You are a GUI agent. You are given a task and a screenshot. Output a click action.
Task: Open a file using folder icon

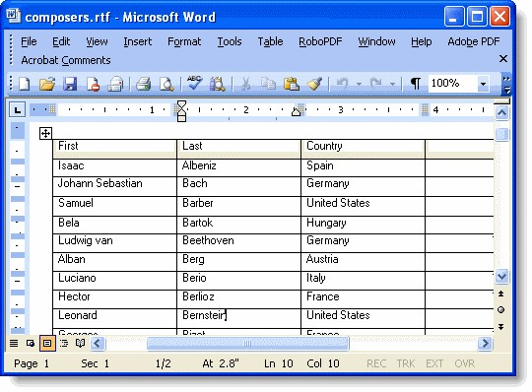coord(47,84)
